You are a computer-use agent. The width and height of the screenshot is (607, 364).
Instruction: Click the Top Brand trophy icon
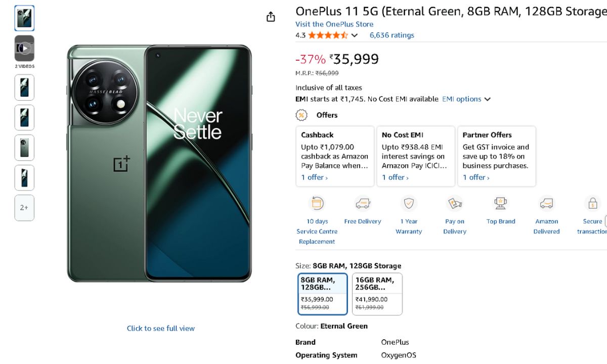click(x=501, y=203)
